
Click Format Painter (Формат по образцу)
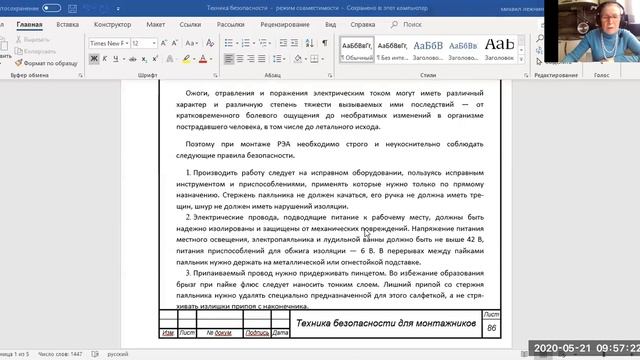46,63
